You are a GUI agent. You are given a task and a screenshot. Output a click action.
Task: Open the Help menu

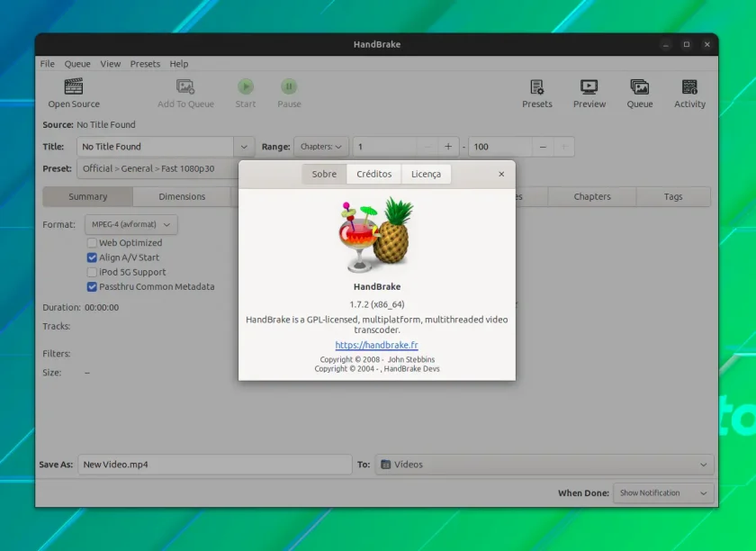tap(179, 64)
